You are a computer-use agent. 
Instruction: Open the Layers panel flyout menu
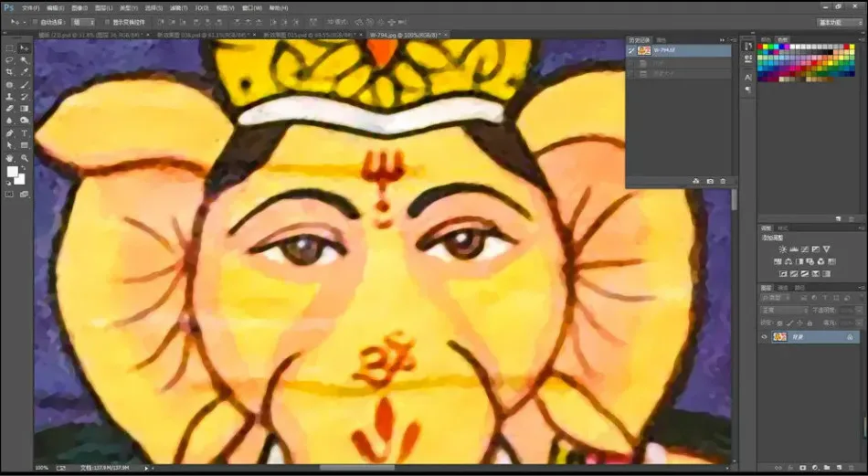tap(861, 287)
